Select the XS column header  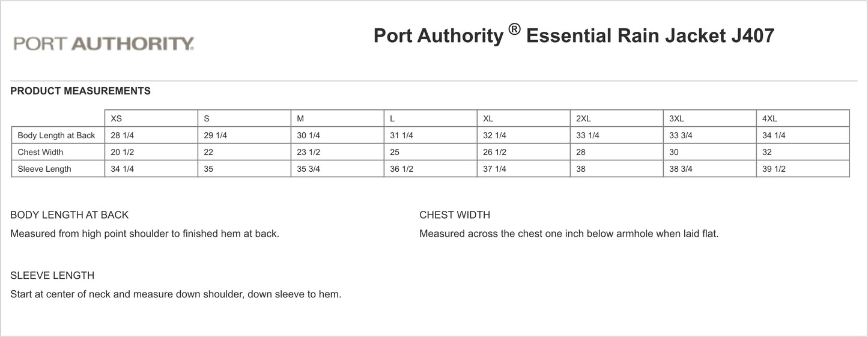point(117,119)
